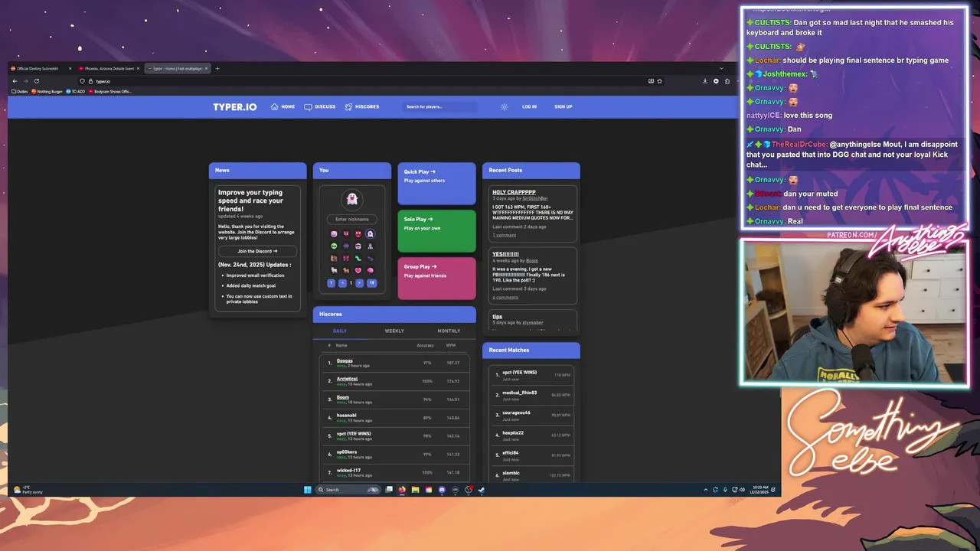This screenshot has height=551, width=980.
Task: Open the YES!!!!!!!!! post
Action: click(505, 254)
